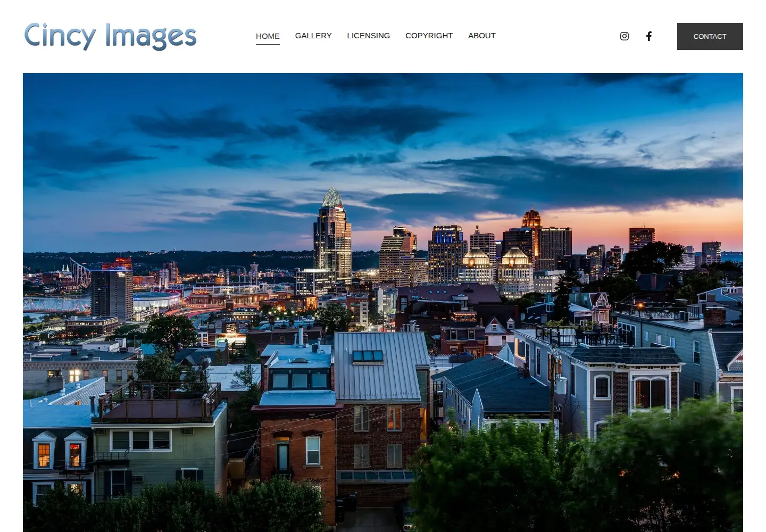Open the Copyright page link
Screen dimensions: 766x532
click(429, 36)
